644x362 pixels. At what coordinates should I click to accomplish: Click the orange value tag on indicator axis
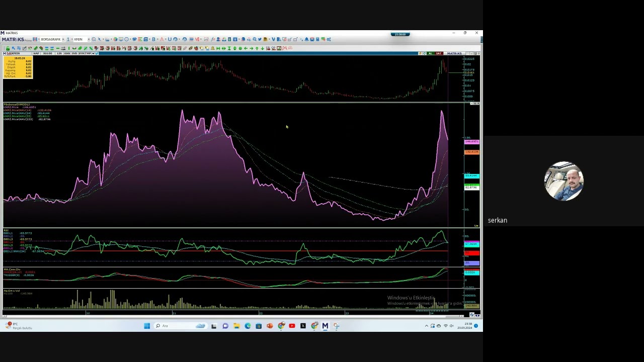coord(472,152)
